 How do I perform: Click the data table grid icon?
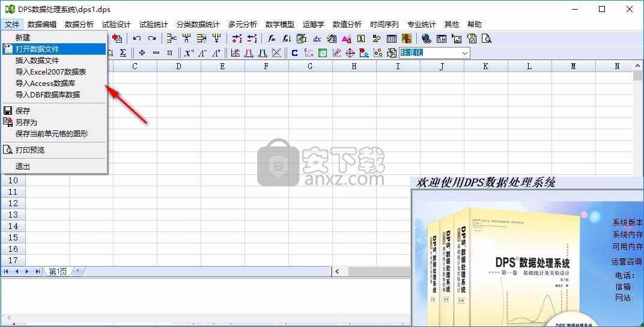coord(392,39)
